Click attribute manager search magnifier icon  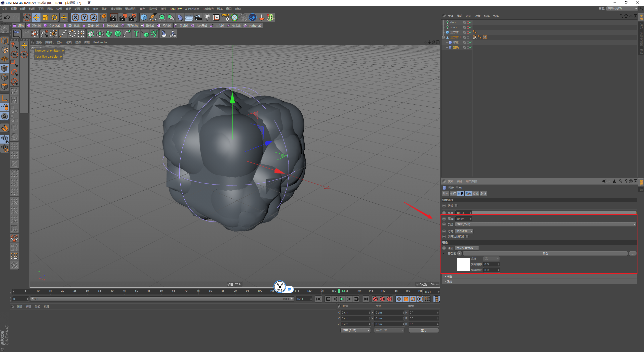point(621,181)
